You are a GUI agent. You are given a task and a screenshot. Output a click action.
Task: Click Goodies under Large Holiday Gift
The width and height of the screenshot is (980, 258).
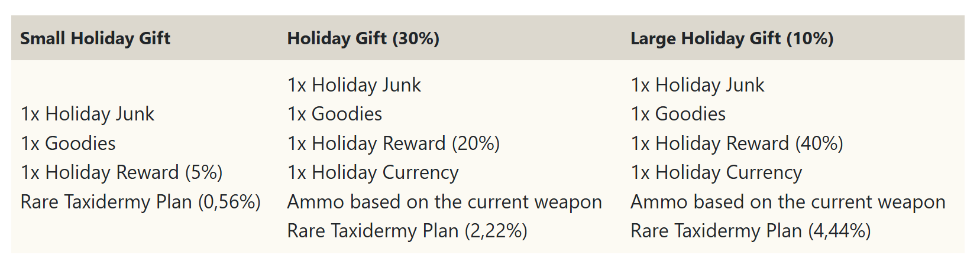click(x=678, y=114)
